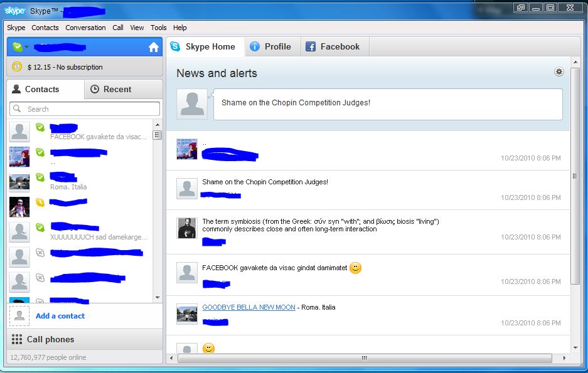Viewport: 588px width, 373px height.
Task: Switch to the Recent tab
Action: pos(124,89)
